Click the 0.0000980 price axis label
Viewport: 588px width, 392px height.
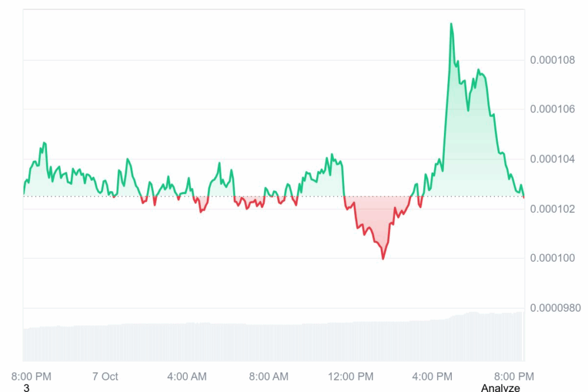tap(555, 308)
